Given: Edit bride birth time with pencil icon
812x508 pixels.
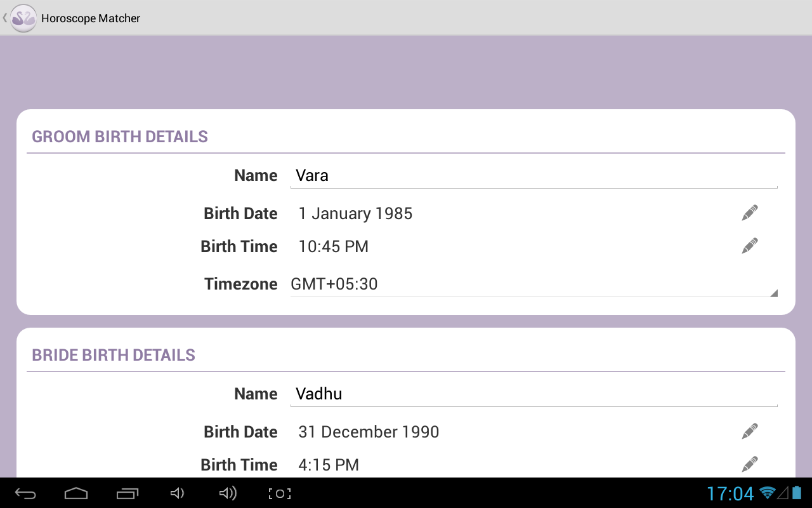Looking at the screenshot, I should click(750, 464).
